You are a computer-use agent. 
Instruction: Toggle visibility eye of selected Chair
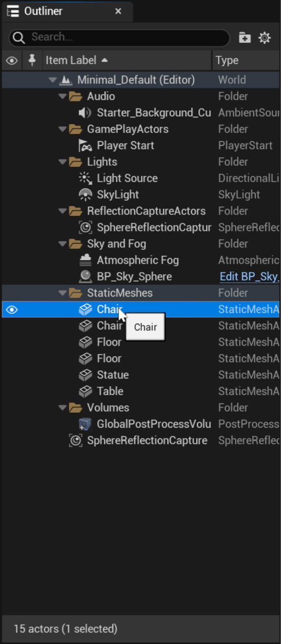click(12, 309)
